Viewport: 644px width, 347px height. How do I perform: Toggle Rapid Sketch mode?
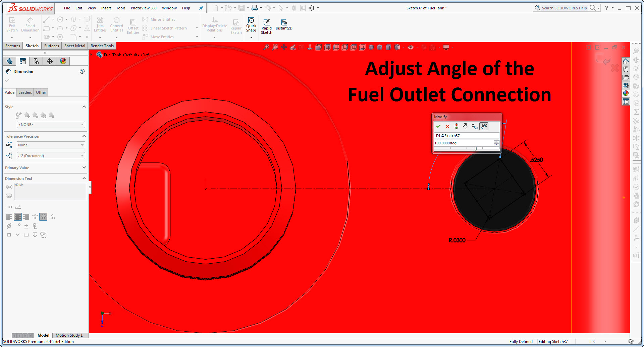click(267, 26)
